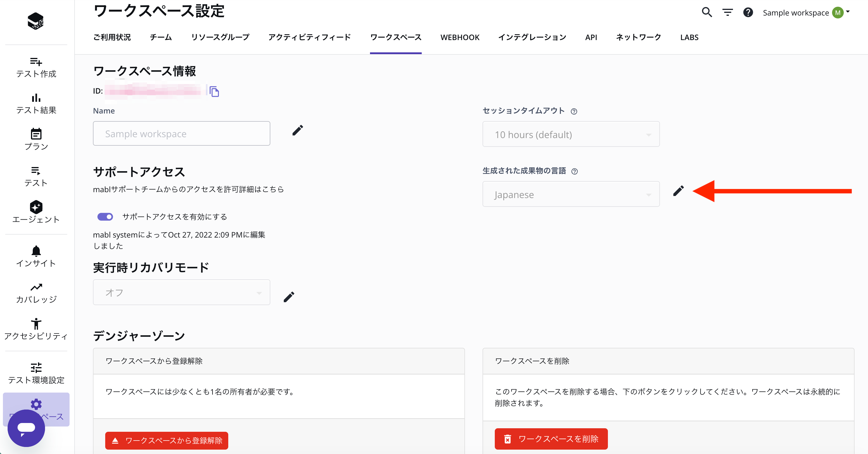Click the Name input field
This screenshot has width=868, height=454.
tap(181, 134)
